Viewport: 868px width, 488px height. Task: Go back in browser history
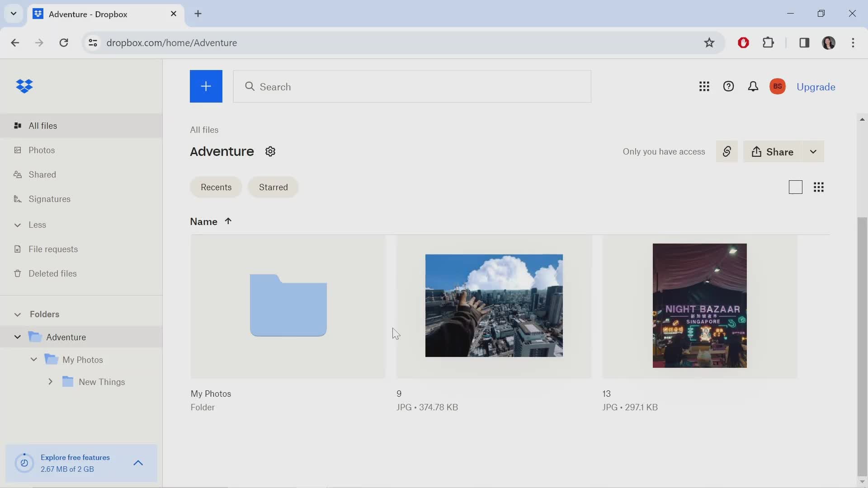(15, 42)
